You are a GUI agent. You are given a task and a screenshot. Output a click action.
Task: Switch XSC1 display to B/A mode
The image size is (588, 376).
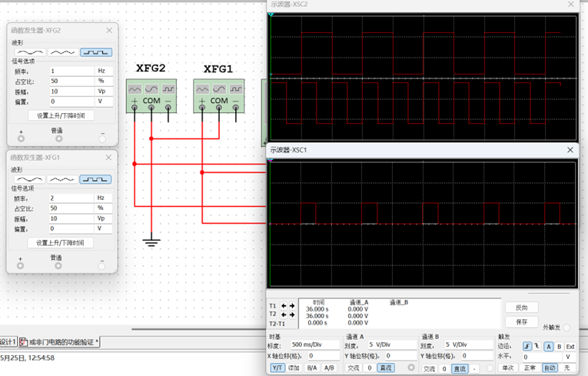(312, 368)
